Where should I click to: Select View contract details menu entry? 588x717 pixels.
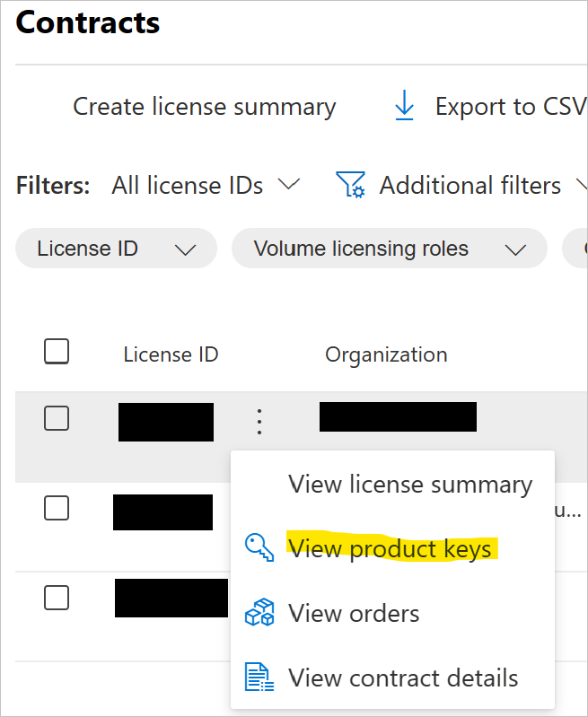403,678
